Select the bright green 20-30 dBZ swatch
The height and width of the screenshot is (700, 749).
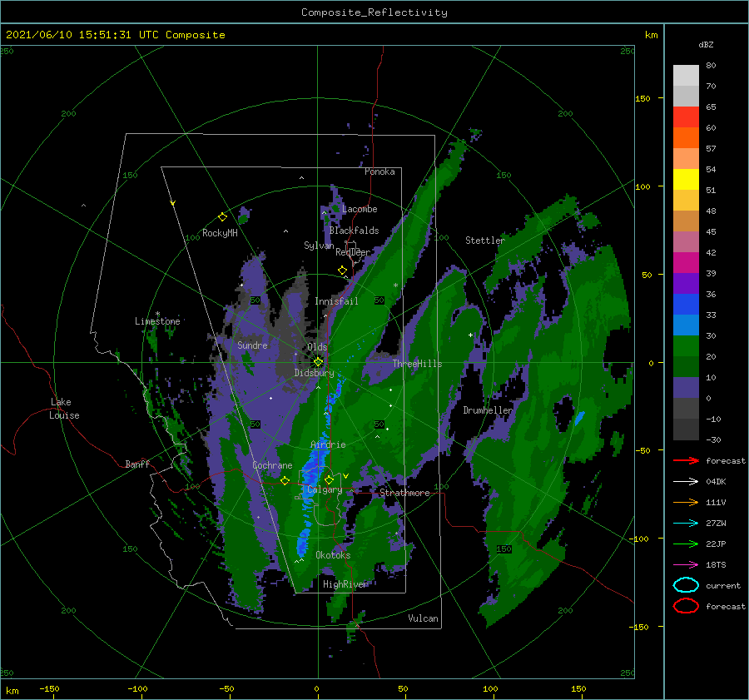click(686, 346)
